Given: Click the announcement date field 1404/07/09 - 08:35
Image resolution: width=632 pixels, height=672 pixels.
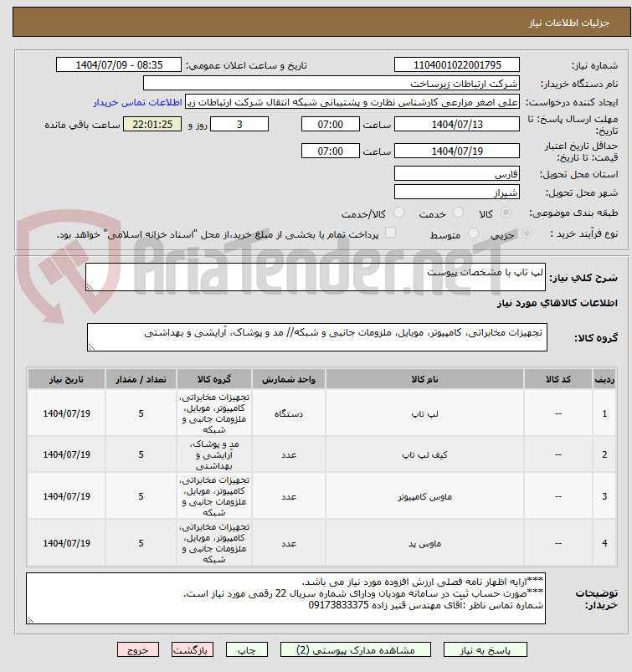Looking at the screenshot, I should [119, 64].
